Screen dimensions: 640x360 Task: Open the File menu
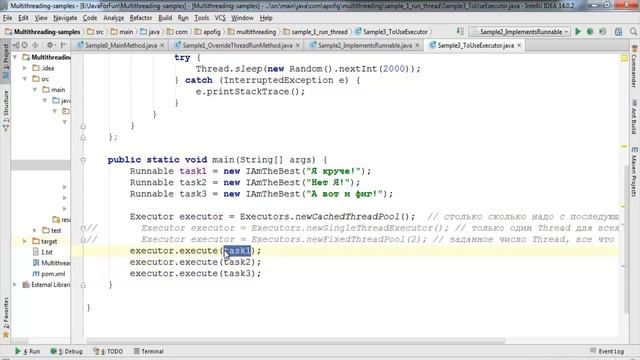tap(7, 18)
